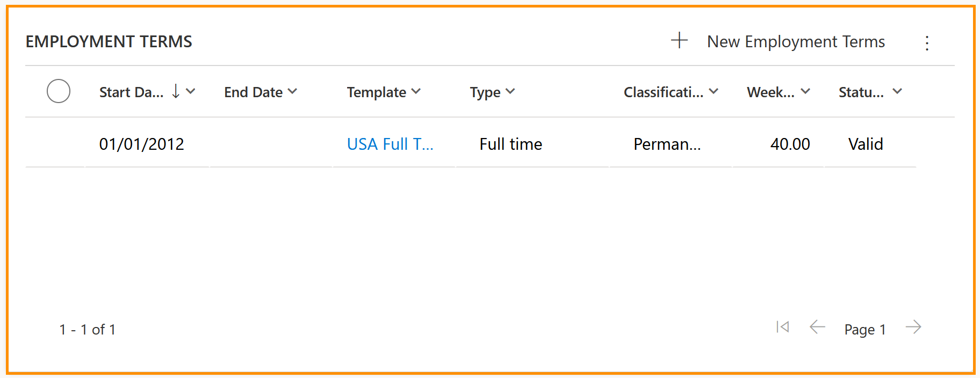Click New Employment Terms button

(796, 42)
